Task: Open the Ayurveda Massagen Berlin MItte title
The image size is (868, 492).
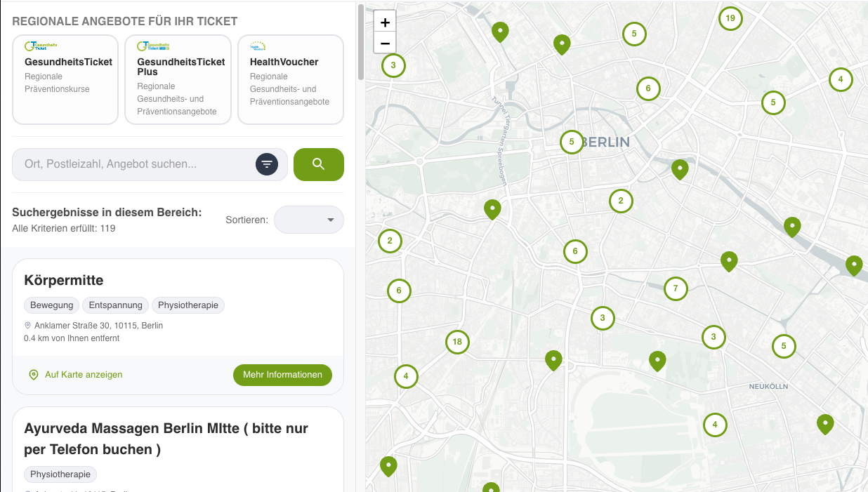Action: (166, 439)
